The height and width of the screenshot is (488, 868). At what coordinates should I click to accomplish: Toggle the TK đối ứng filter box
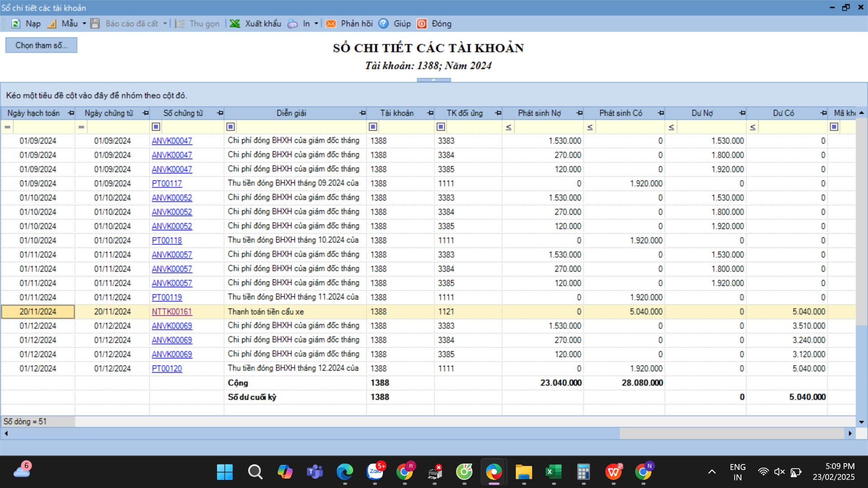coord(441,127)
